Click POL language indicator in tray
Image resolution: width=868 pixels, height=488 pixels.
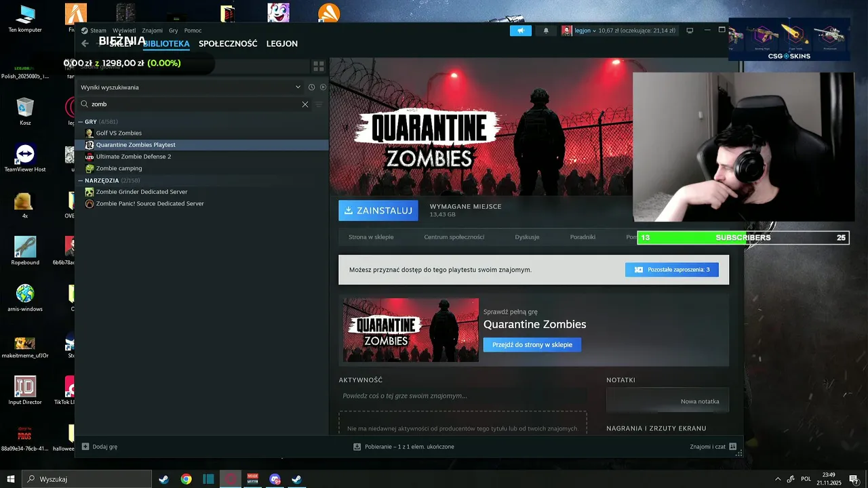(806, 479)
